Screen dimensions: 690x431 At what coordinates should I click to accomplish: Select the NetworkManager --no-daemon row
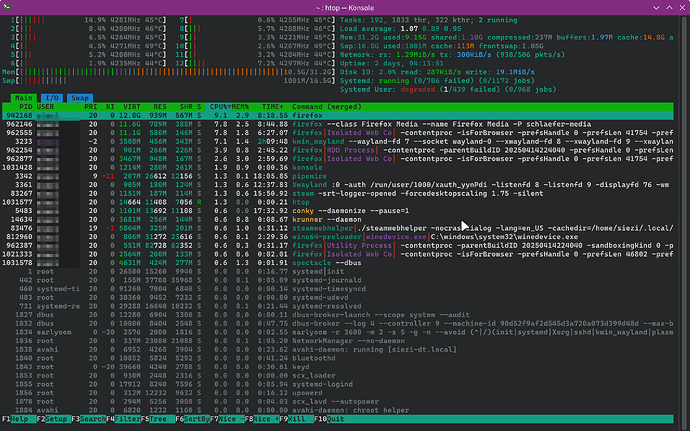338,341
